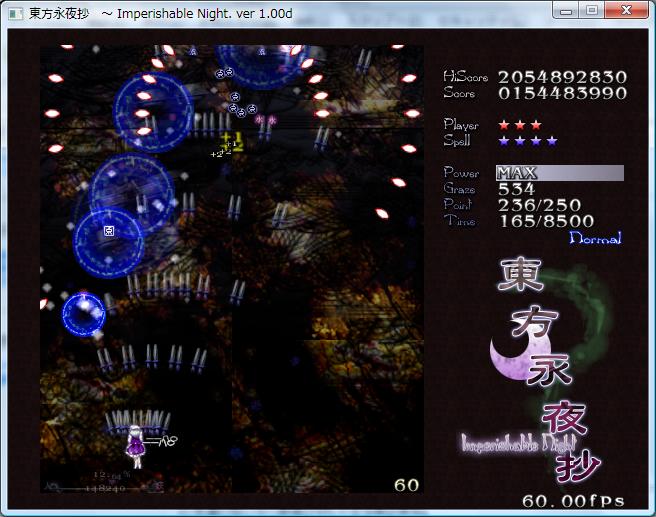Click the 60.00fps frame rate readout
Screen dimensions: 656x517
pos(573,501)
